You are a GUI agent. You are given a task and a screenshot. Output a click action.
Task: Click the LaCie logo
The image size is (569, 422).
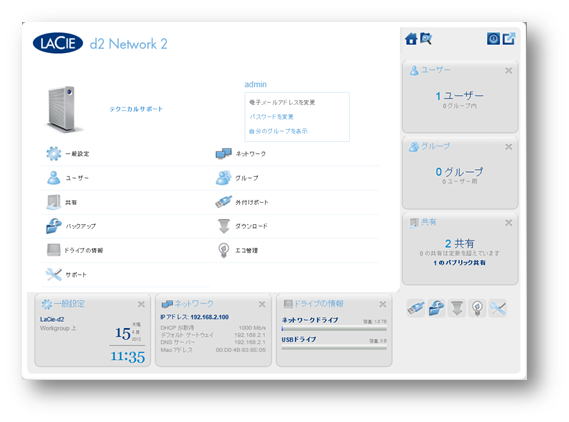(58, 43)
